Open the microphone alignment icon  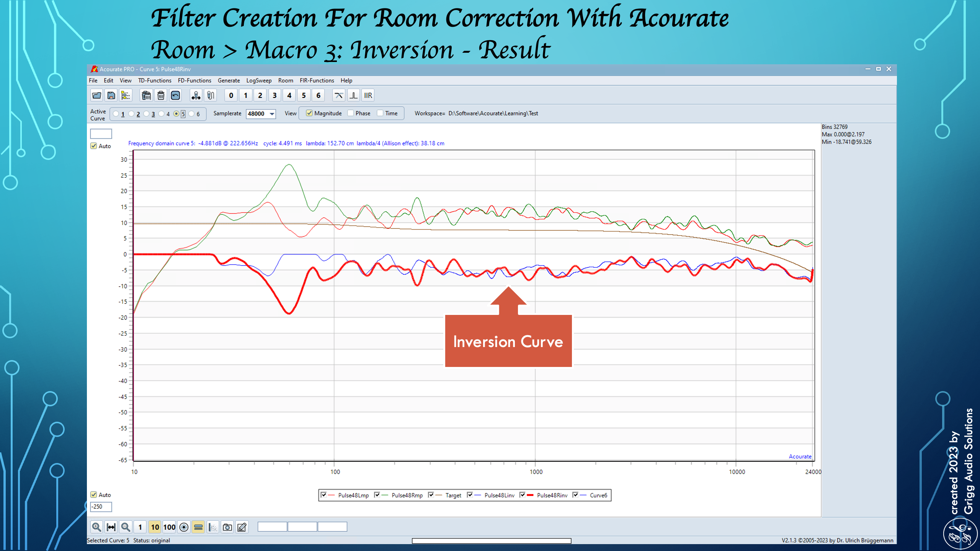[x=196, y=95]
